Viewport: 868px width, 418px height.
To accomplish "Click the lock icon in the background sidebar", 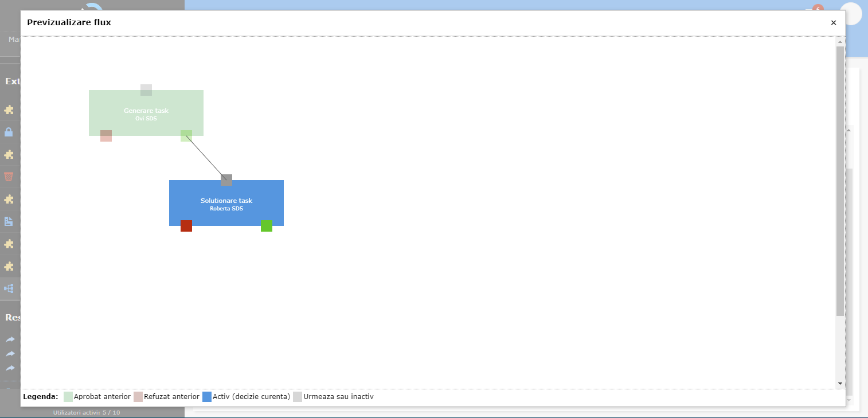I will pyautogui.click(x=9, y=132).
